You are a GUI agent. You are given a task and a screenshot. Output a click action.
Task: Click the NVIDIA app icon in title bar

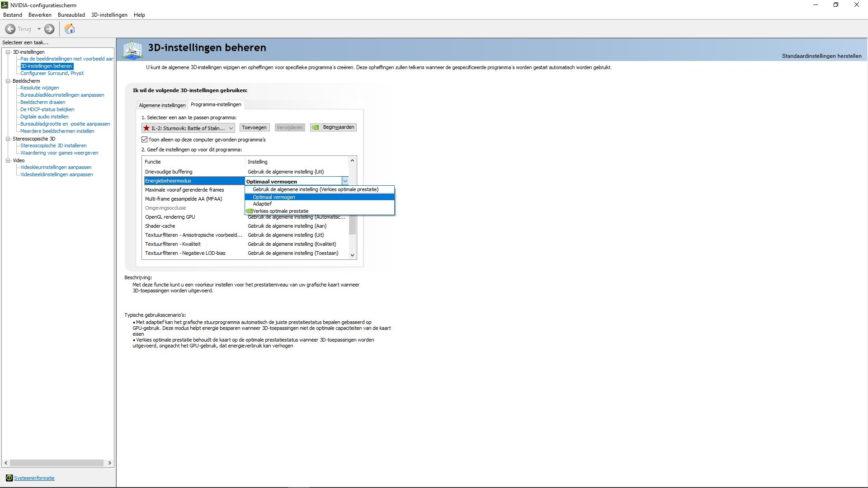pos(5,5)
